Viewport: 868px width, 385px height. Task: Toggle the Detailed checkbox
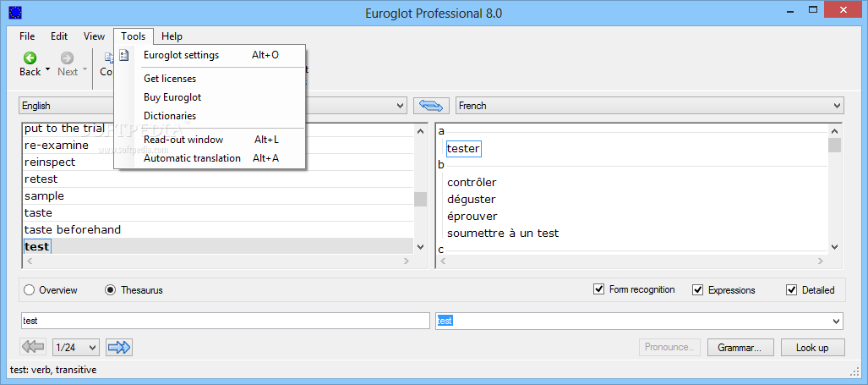click(792, 289)
